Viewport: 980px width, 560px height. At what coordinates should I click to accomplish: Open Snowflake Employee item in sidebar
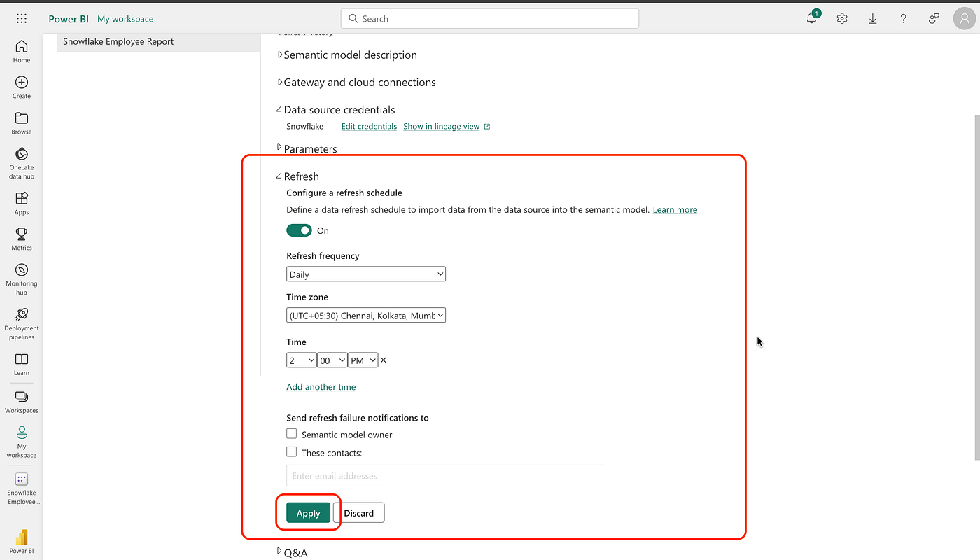(22, 488)
